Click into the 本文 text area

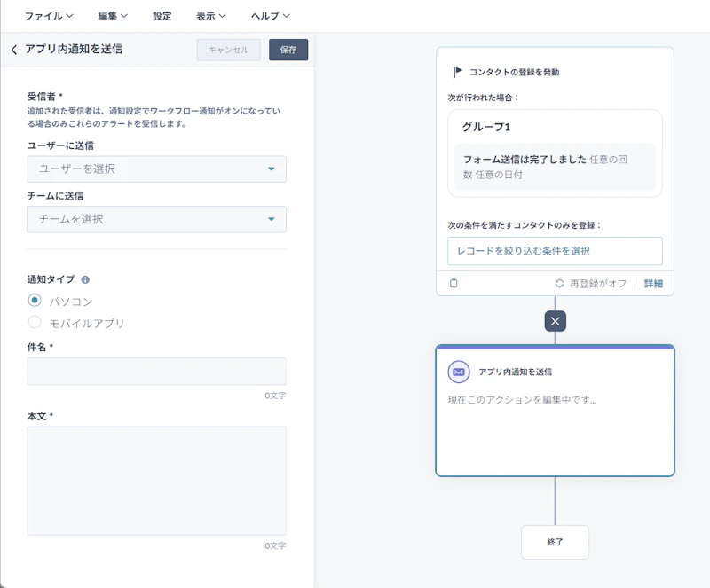click(x=157, y=481)
